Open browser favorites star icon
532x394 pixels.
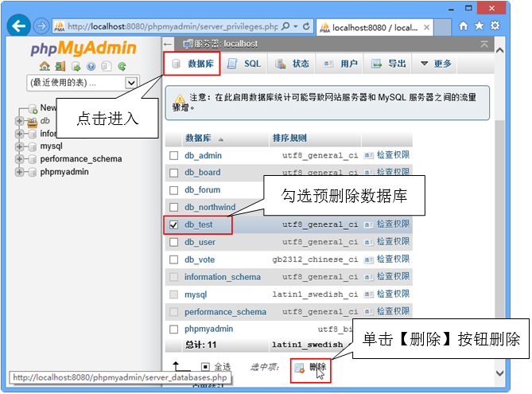tap(479, 25)
